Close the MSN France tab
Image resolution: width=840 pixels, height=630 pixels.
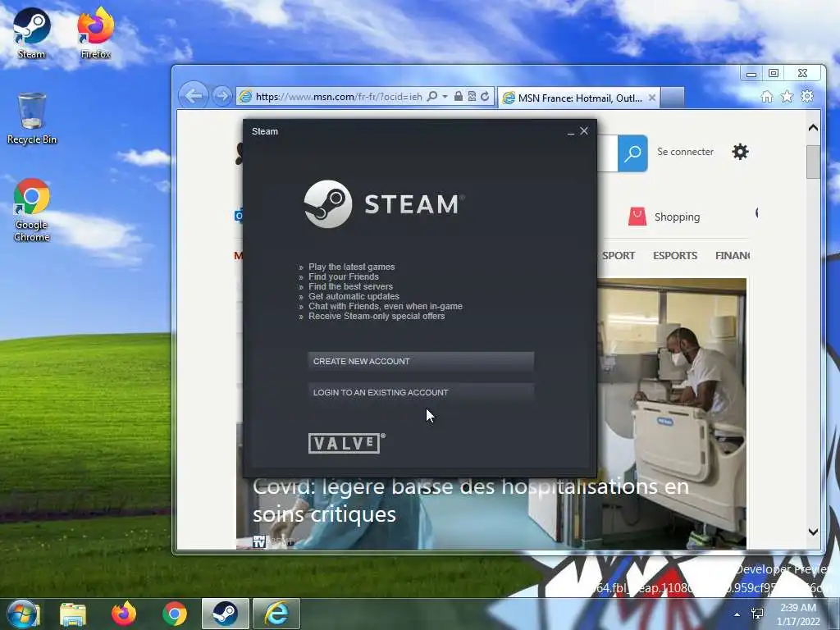(652, 98)
